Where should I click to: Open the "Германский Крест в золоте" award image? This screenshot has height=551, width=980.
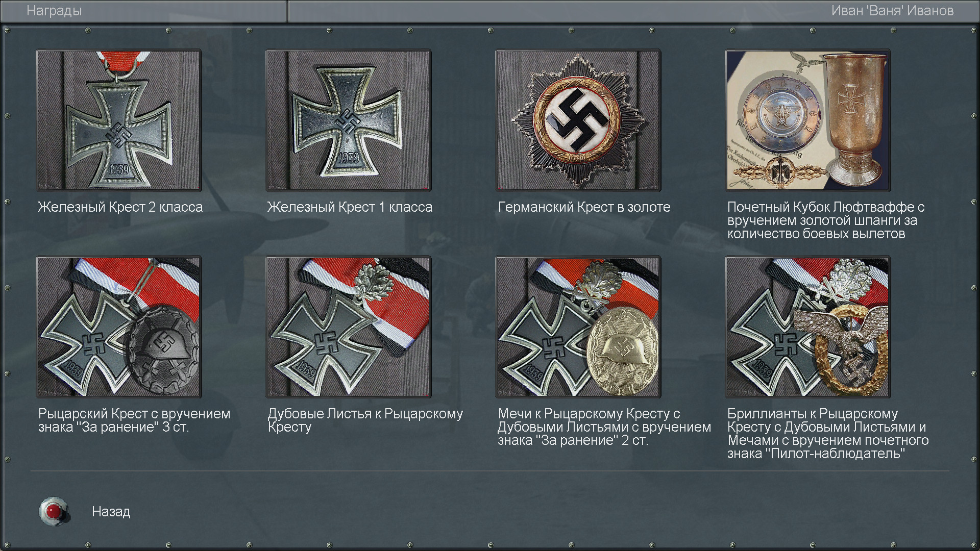pos(578,120)
